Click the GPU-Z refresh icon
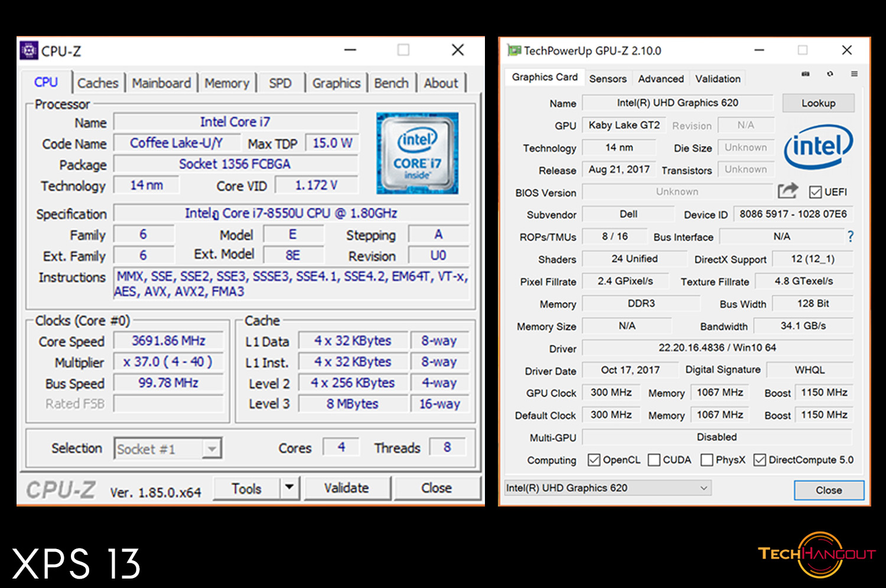This screenshot has width=886, height=588. point(830,74)
